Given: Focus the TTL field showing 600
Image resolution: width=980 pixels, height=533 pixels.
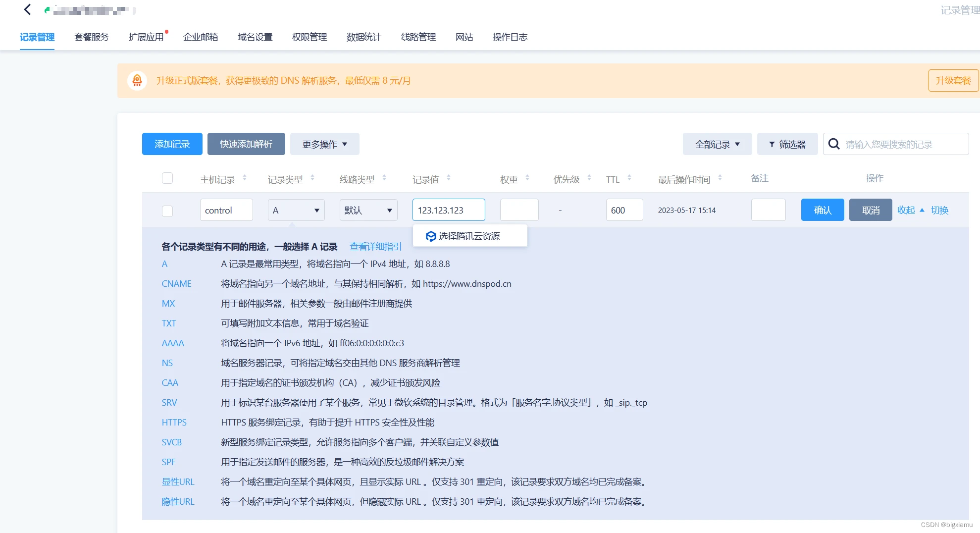Looking at the screenshot, I should click(x=624, y=210).
